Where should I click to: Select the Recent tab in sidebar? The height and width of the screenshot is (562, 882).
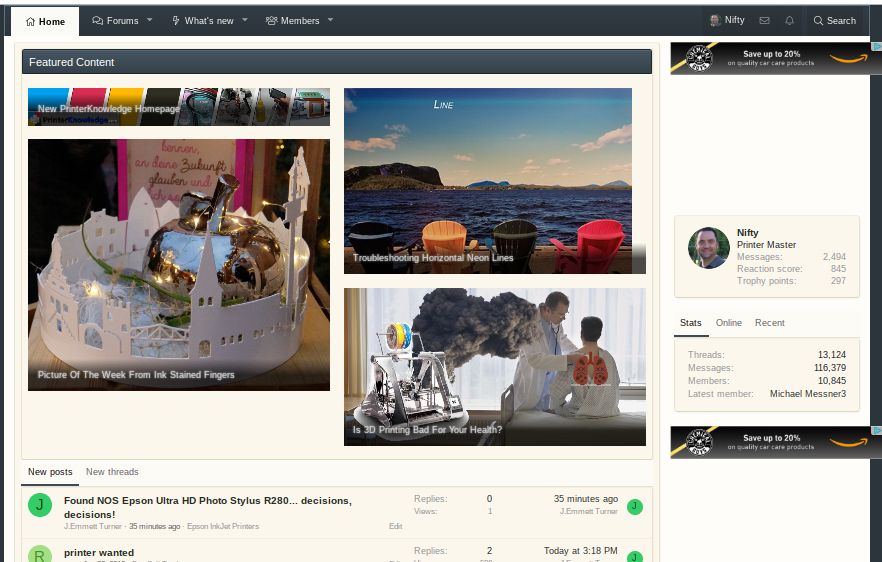(769, 323)
